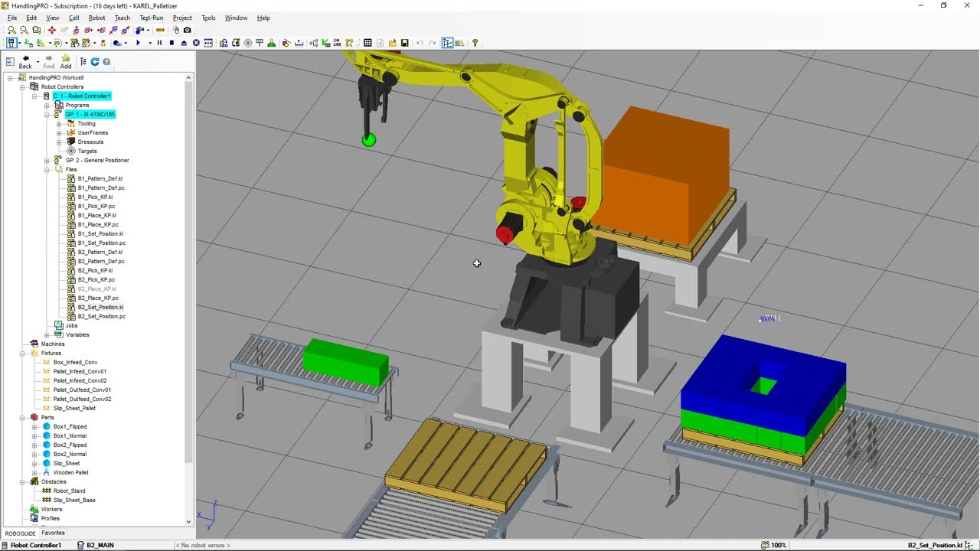This screenshot has width=980, height=551.
Task: Click the teach pendant icon
Action: point(11,43)
